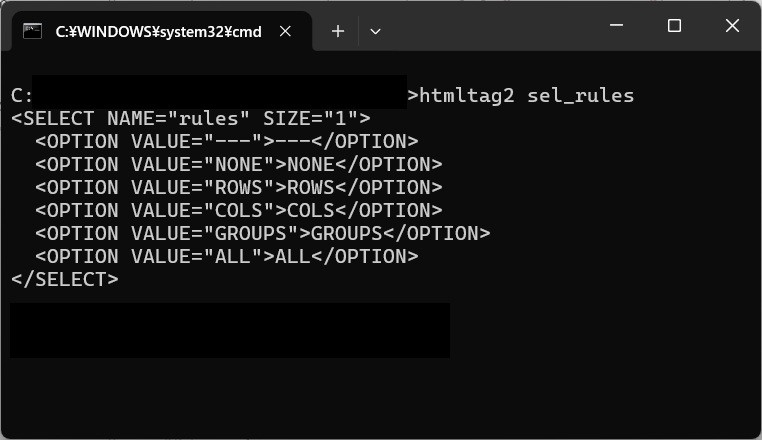The image size is (762, 440).
Task: Maximize the terminal window
Action: 674,26
